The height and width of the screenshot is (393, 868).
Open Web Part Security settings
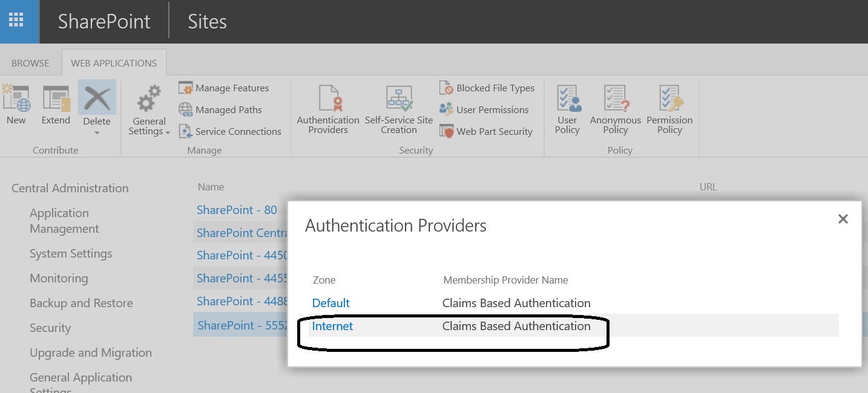pos(446,131)
